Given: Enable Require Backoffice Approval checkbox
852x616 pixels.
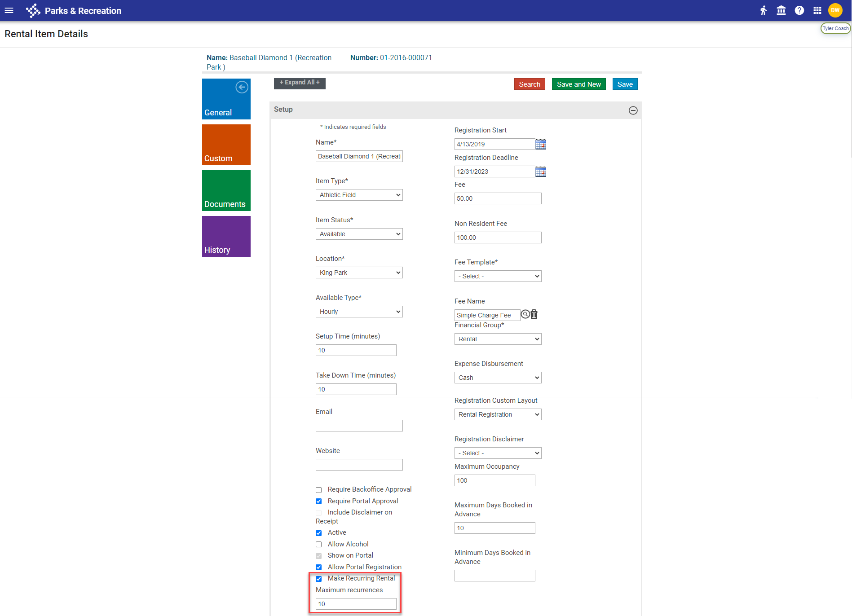Looking at the screenshot, I should coord(319,490).
